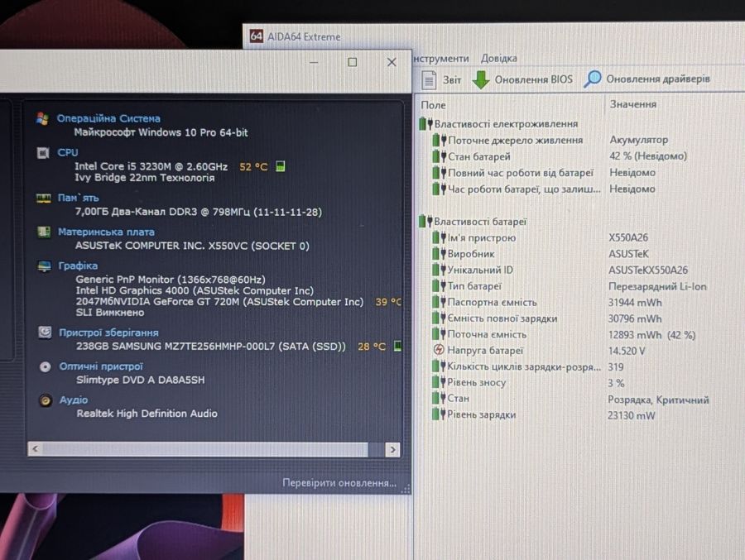Click the Аудіо speaker icon
This screenshot has width=745, height=560.
tap(46, 400)
